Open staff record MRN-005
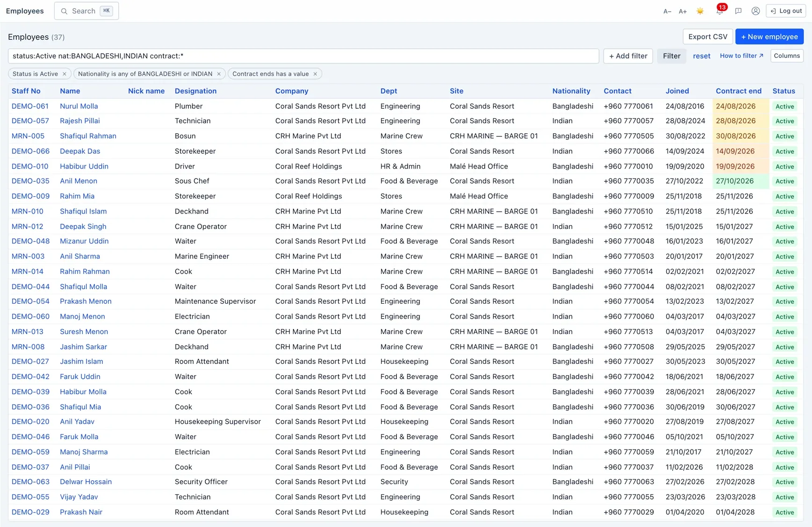This screenshot has height=527, width=812. pos(28,136)
